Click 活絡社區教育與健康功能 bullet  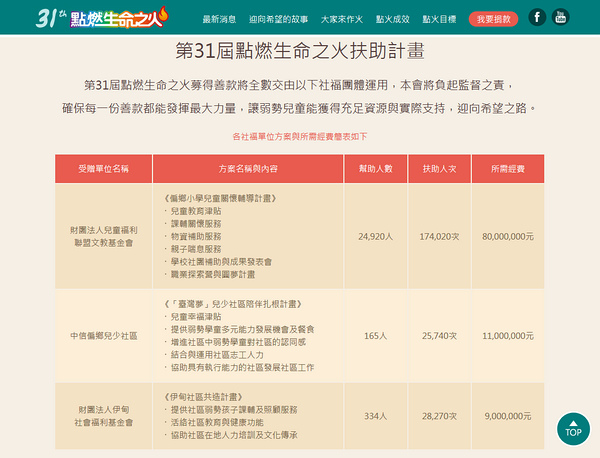coord(217,422)
